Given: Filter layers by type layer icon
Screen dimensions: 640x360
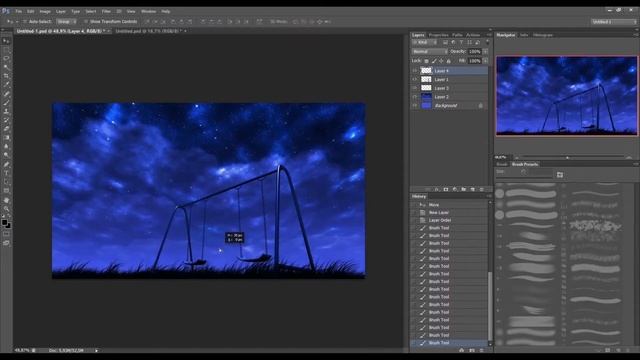Looking at the screenshot, I should point(461,42).
